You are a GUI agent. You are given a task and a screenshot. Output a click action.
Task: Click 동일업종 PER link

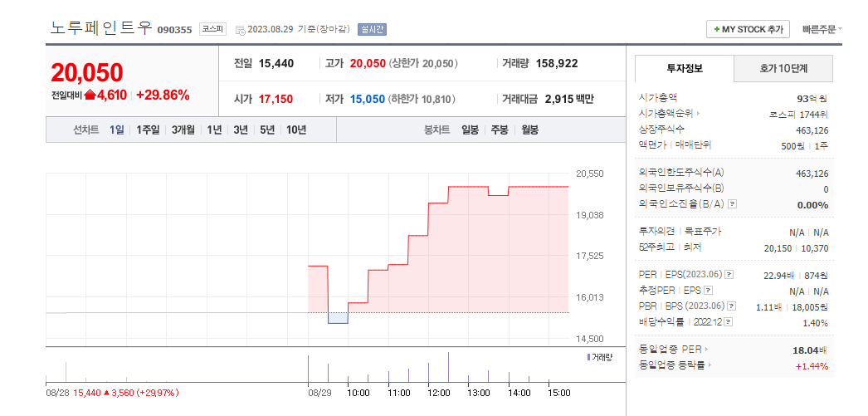671,350
